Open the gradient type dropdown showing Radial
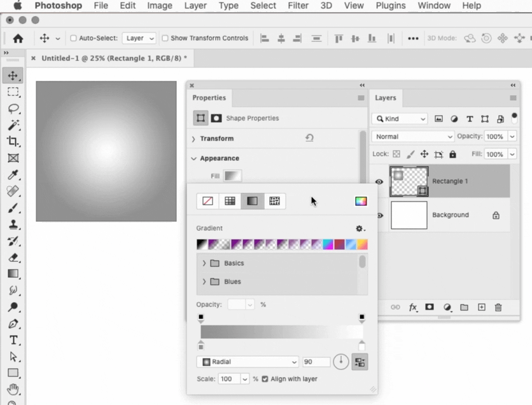This screenshot has width=532, height=405. [247, 361]
